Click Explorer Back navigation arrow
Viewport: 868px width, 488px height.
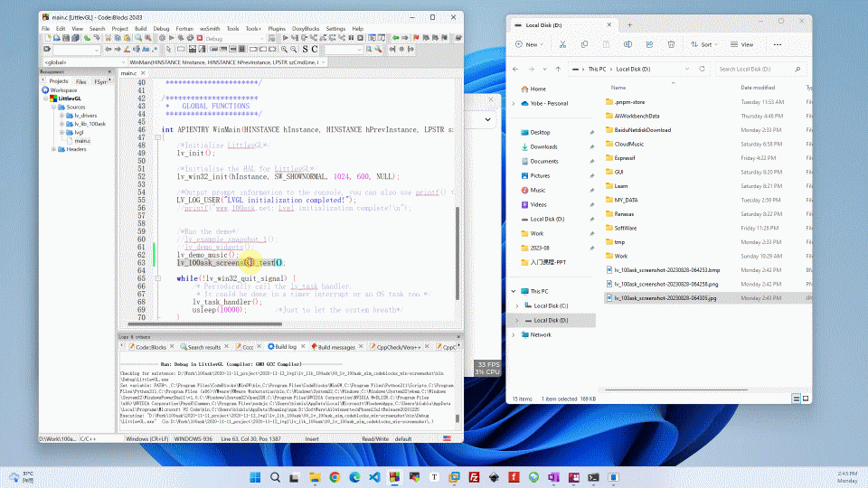tap(515, 70)
